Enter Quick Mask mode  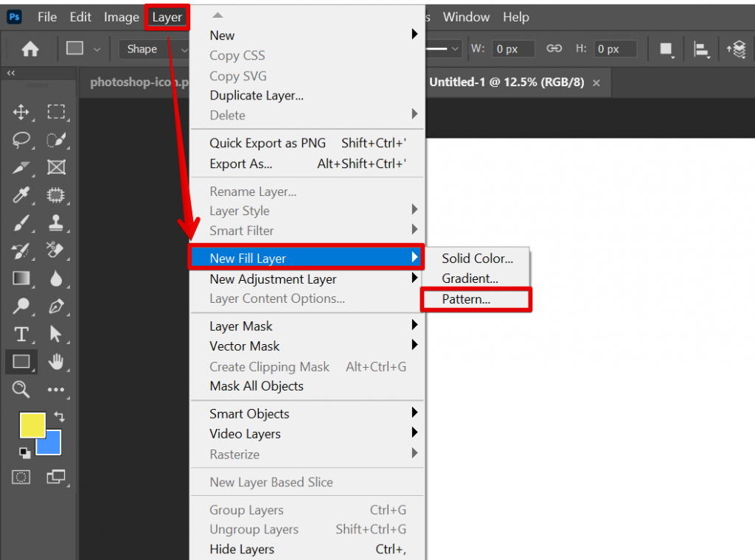tap(21, 477)
